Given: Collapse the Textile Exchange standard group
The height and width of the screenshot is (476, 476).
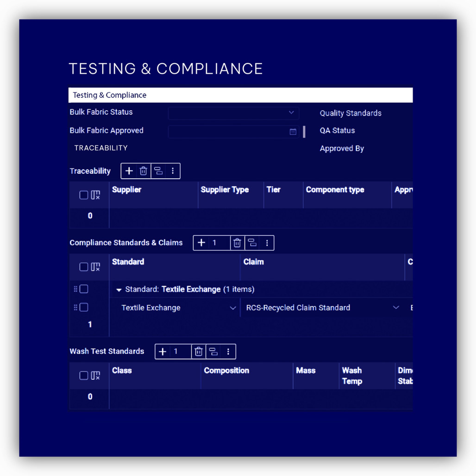Looking at the screenshot, I should tap(119, 289).
